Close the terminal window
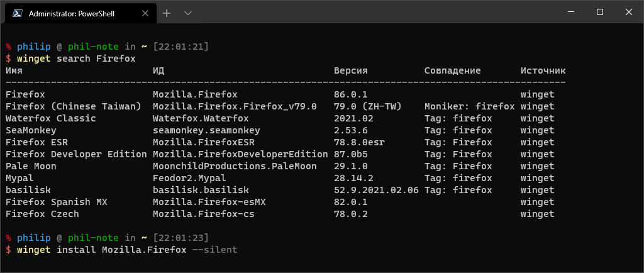Image resolution: width=644 pixels, height=273 pixels. point(628,12)
